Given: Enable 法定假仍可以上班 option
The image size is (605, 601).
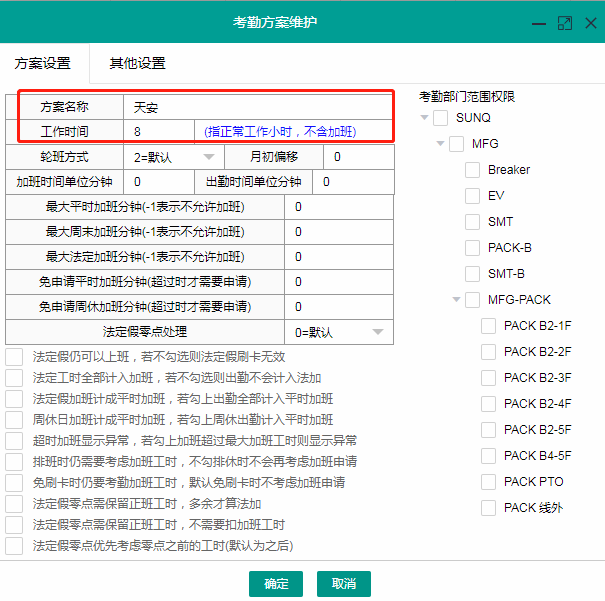Looking at the screenshot, I should [x=14, y=357].
